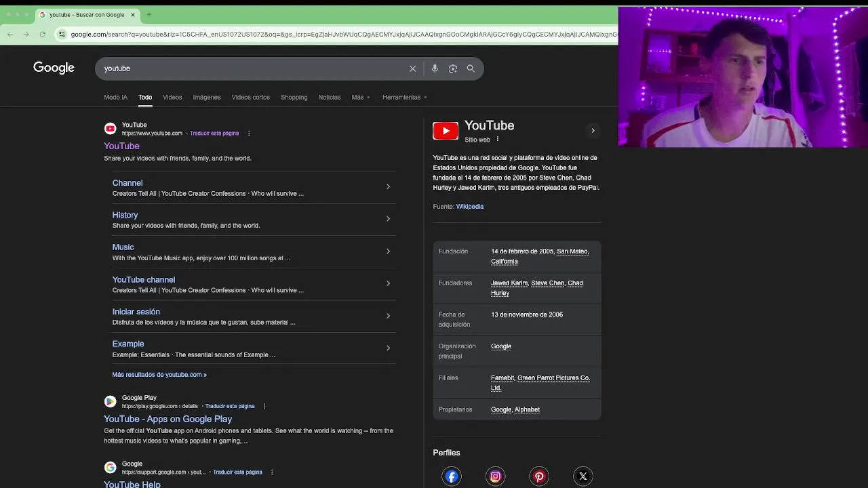Open site info icon in address bar

pos(62,34)
